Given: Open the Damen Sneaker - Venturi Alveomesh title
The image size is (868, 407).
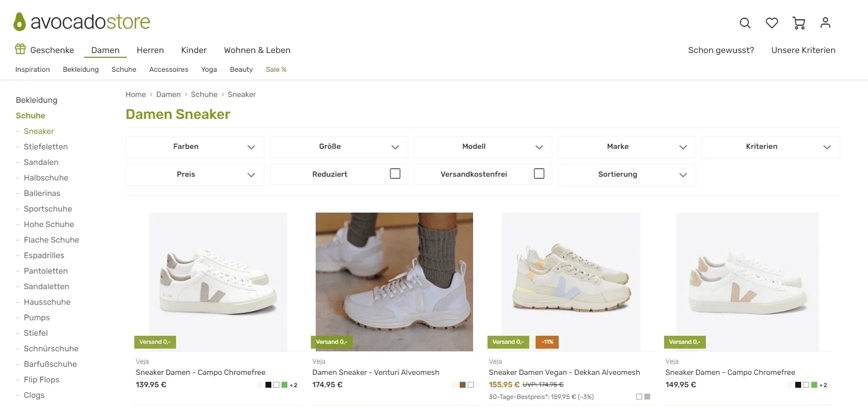Looking at the screenshot, I should pos(376,373).
